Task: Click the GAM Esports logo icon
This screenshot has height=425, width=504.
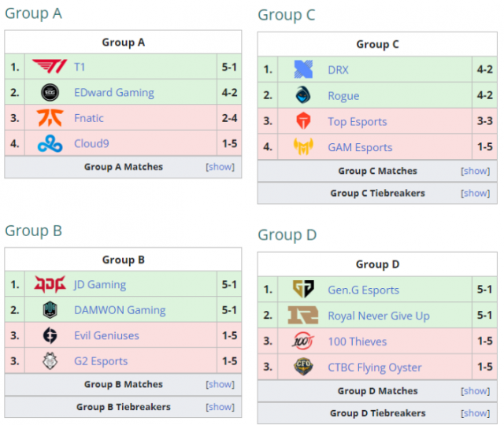Action: 303,147
